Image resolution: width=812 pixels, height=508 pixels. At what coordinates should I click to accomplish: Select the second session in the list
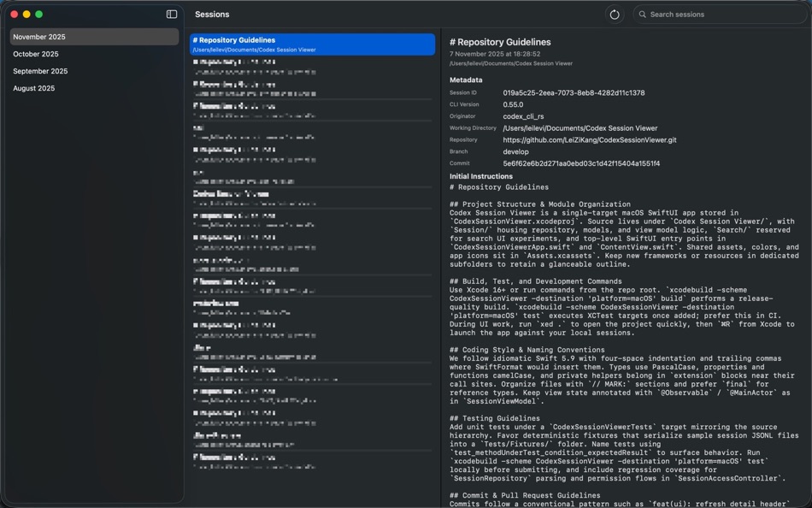tap(311, 68)
